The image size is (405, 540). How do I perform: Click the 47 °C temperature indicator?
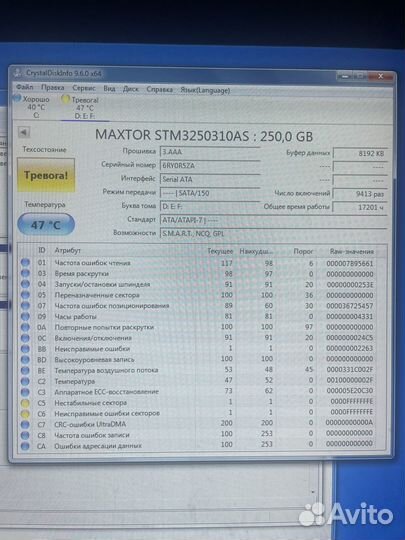tap(46, 225)
